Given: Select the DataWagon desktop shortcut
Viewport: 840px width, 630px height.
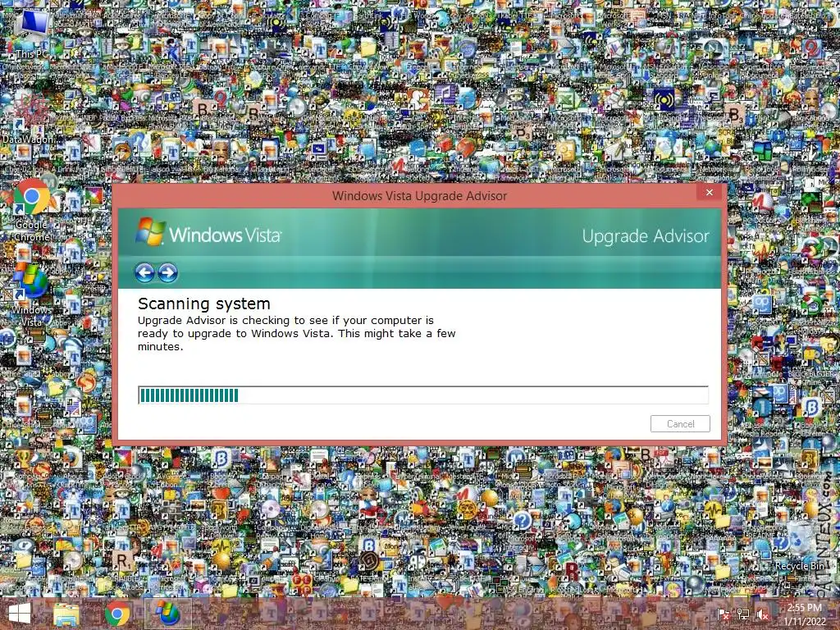Looking at the screenshot, I should [28, 120].
